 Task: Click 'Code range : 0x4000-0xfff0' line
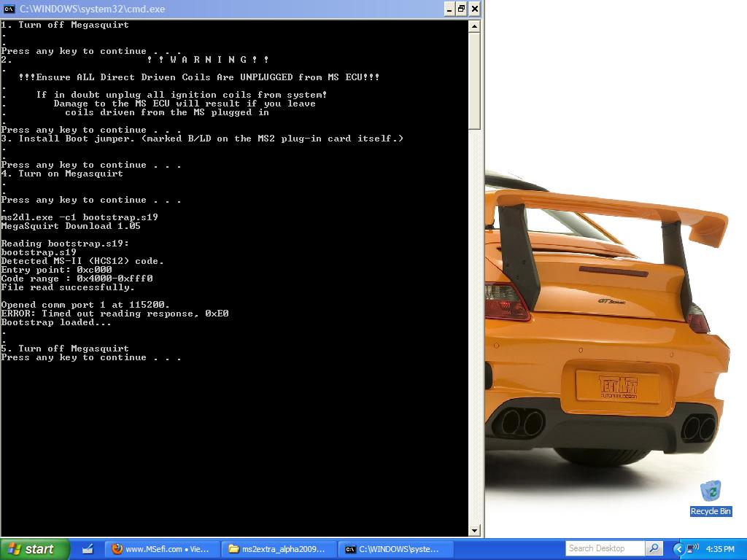coord(77,279)
